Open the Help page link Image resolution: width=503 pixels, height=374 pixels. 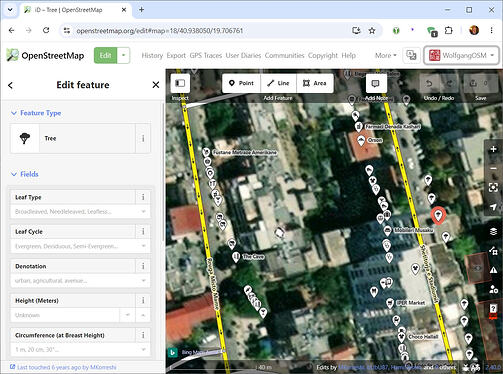[x=349, y=55]
